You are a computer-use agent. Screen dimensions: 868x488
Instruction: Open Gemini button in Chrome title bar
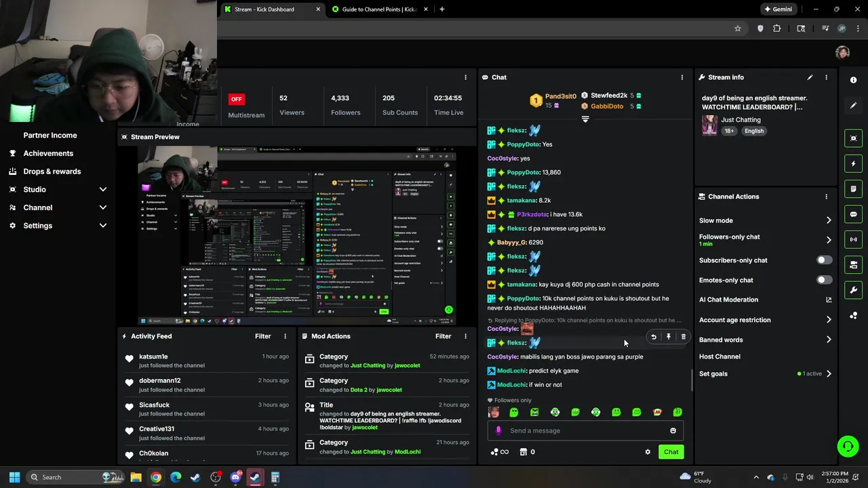[x=778, y=9]
